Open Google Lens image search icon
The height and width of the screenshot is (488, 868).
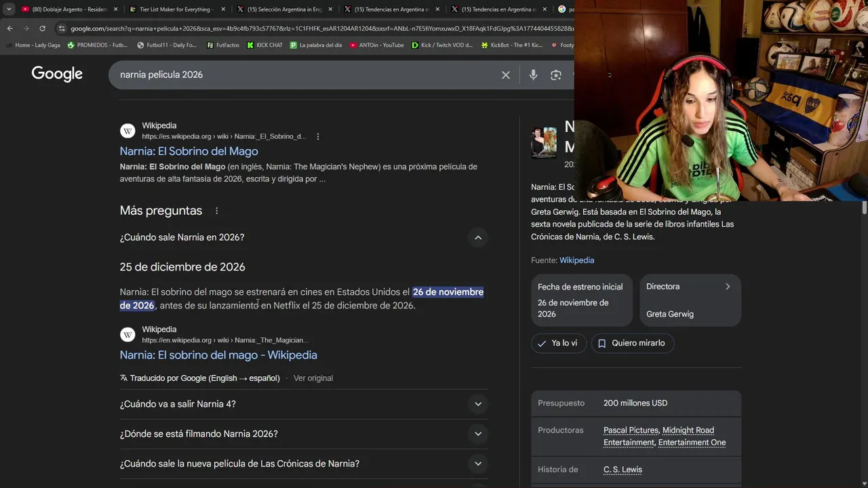556,75
